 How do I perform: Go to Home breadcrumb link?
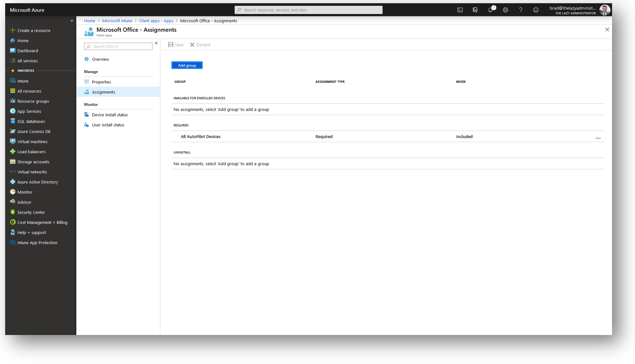[x=89, y=21]
